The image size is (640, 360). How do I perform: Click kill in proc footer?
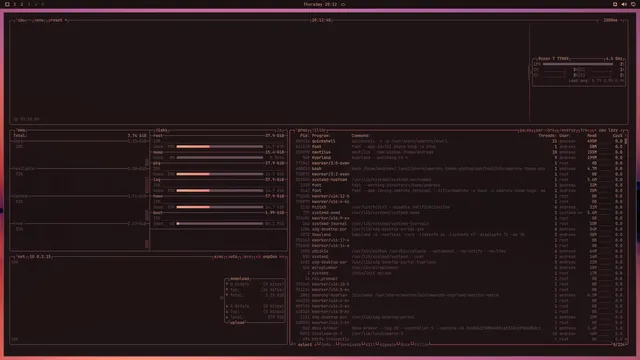click(x=370, y=344)
